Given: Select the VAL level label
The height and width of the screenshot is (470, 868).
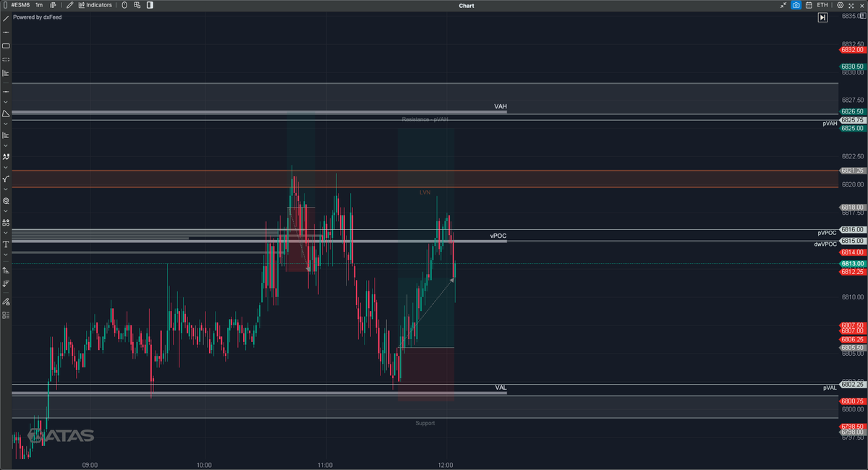Looking at the screenshot, I should tap(501, 388).
